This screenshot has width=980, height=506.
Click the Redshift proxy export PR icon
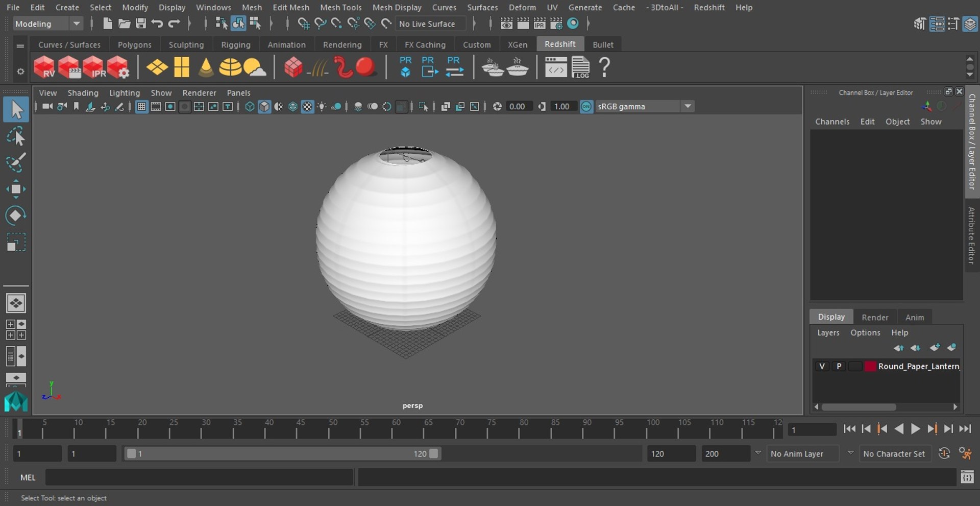click(x=430, y=67)
